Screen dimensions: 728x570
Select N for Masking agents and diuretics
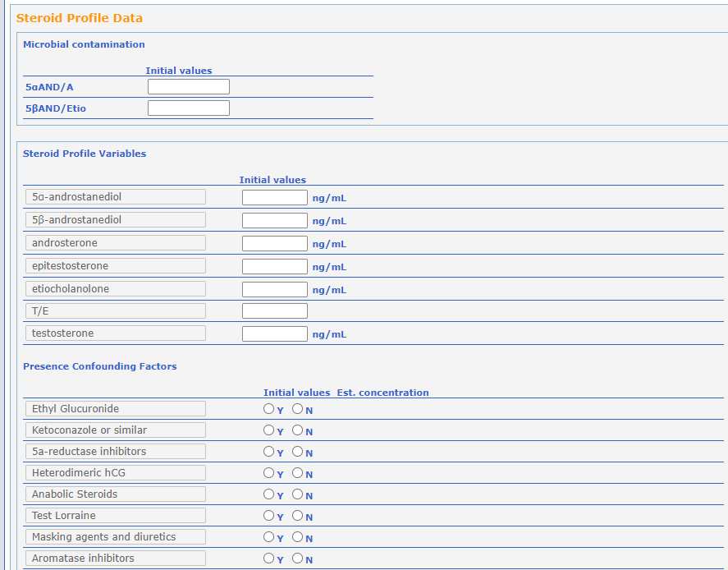(297, 537)
